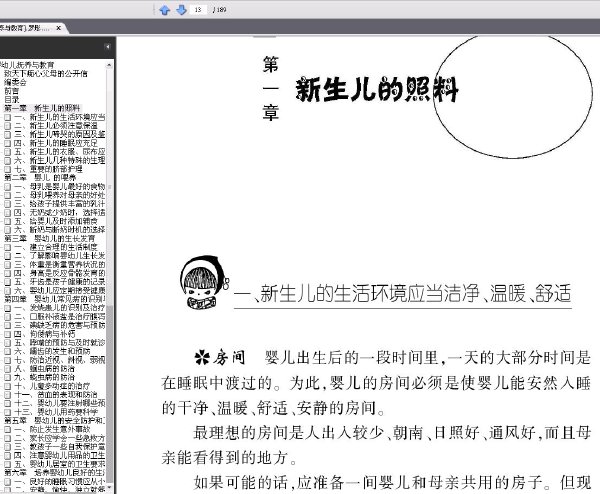The image size is (600, 494).
Task: Select bookmark 第六章 培养婴幼儿良好的生活
Action: 54,473
